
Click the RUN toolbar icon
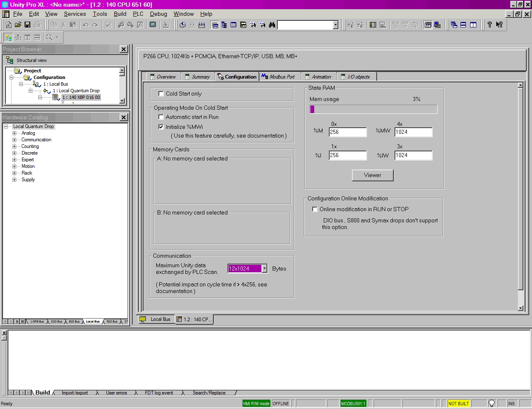pos(396,25)
